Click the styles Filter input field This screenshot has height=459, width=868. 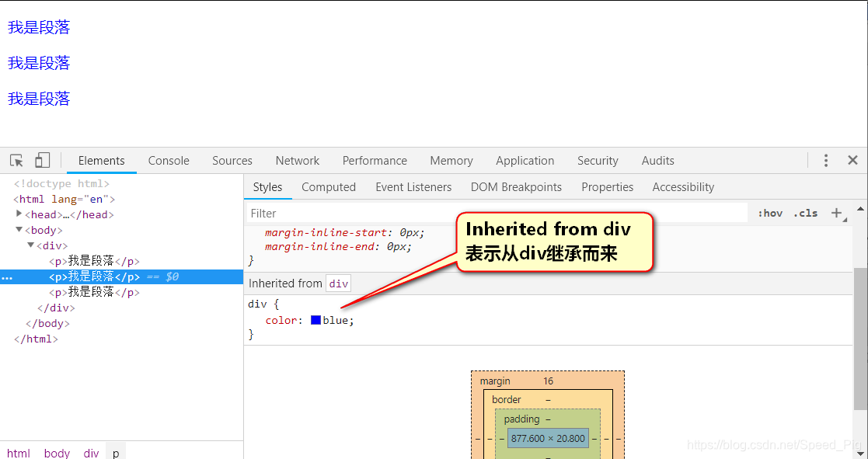[497, 213]
